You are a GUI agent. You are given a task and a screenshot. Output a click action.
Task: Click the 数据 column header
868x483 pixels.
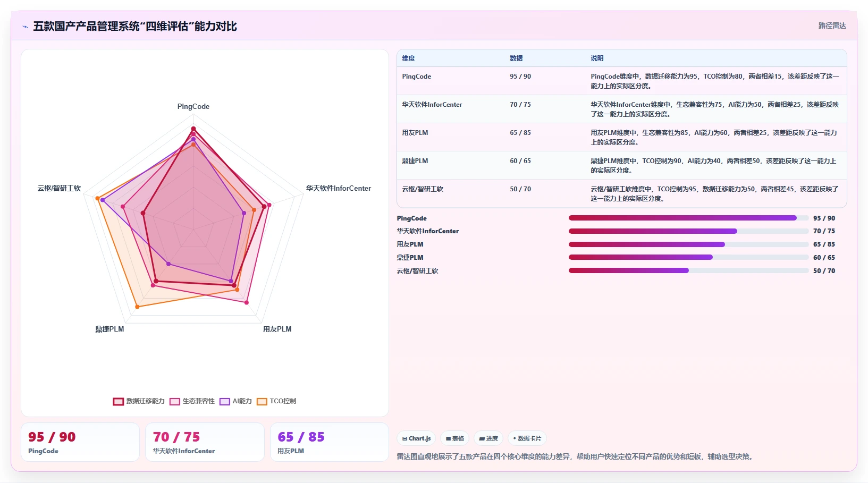[x=516, y=58]
